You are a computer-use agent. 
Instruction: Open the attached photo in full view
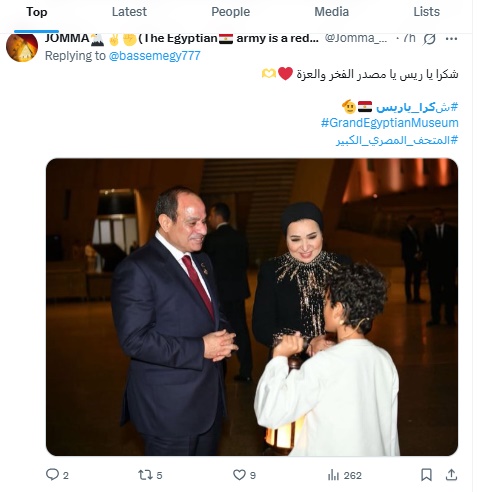252,307
